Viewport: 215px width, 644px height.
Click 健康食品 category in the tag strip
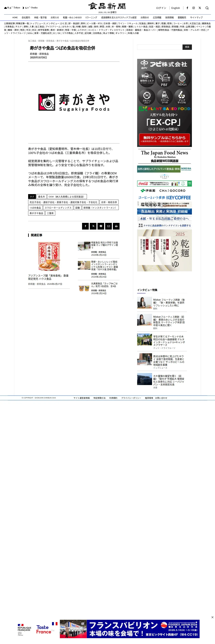tap(206, 24)
